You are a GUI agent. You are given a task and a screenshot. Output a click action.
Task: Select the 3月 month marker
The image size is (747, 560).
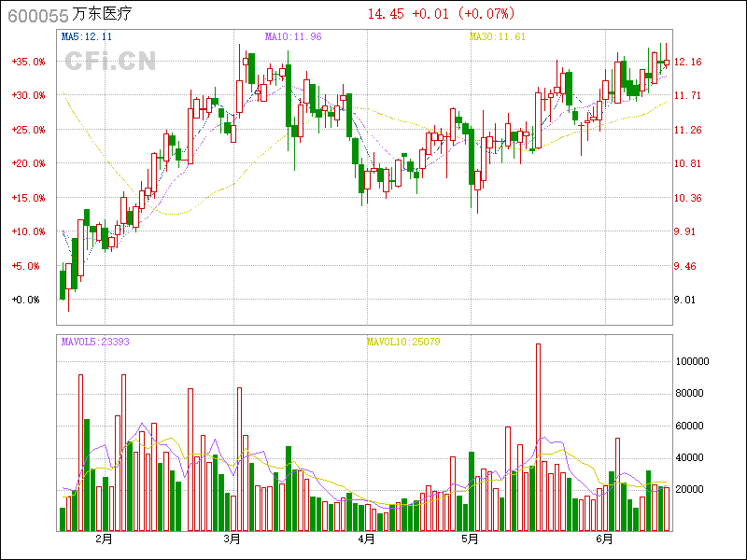[232, 539]
